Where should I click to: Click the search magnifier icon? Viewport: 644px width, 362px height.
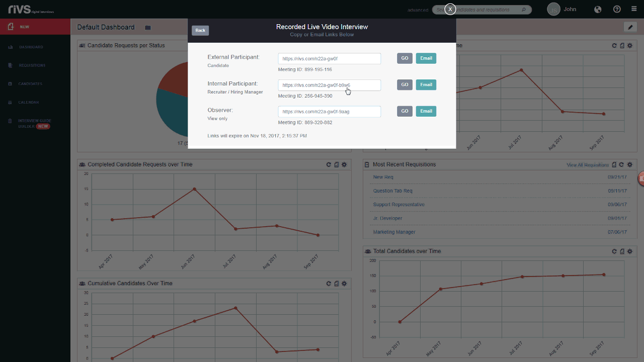tap(524, 10)
